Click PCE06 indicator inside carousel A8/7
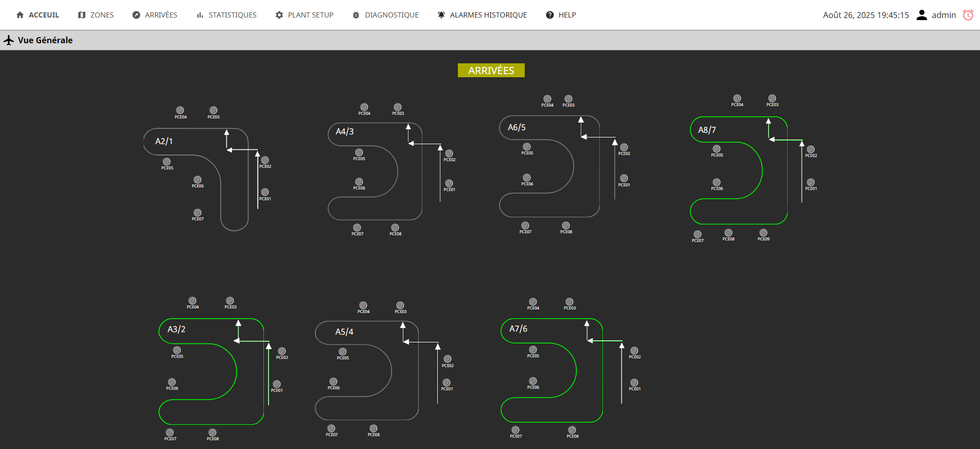 click(x=717, y=182)
